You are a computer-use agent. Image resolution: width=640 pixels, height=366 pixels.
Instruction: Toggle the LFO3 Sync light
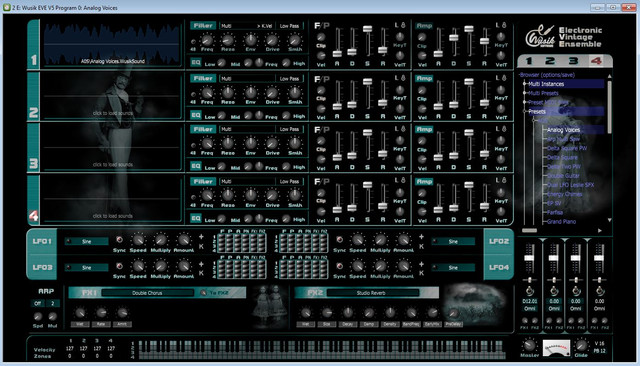119,266
